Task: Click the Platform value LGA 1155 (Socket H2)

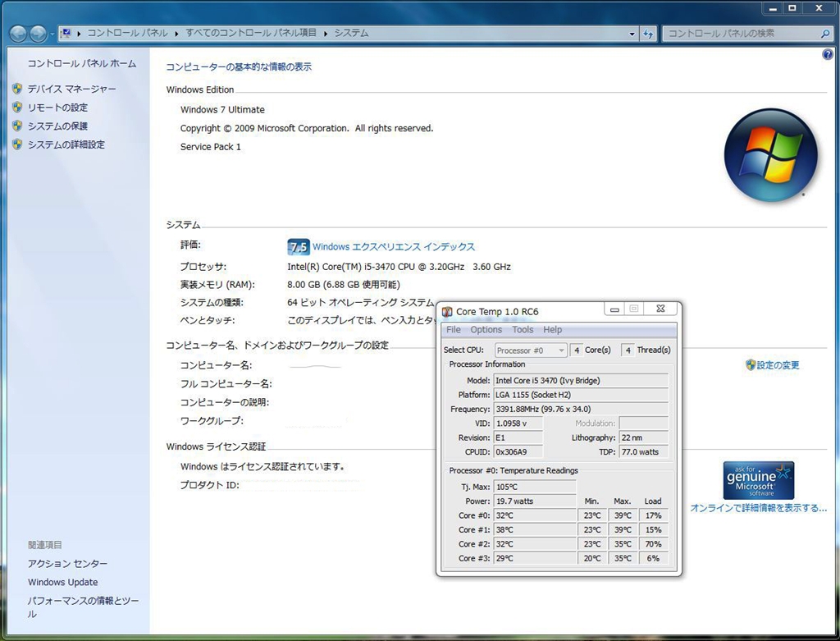Action: [581, 395]
